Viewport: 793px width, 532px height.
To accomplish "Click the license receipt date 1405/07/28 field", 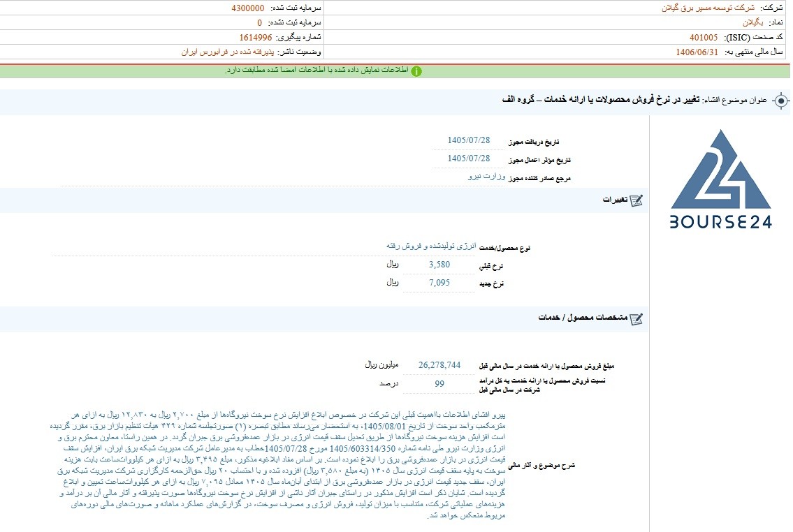I will point(468,140).
